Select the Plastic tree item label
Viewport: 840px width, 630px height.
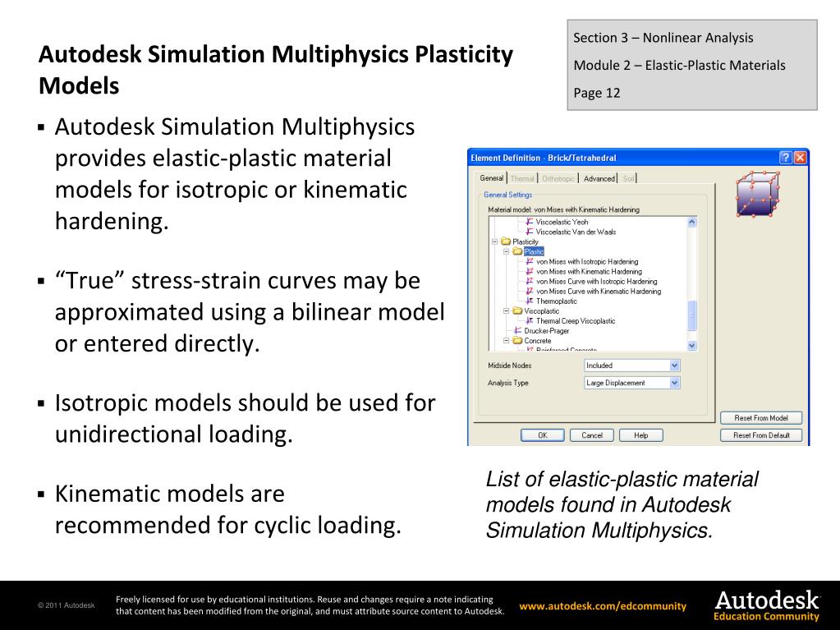click(534, 251)
